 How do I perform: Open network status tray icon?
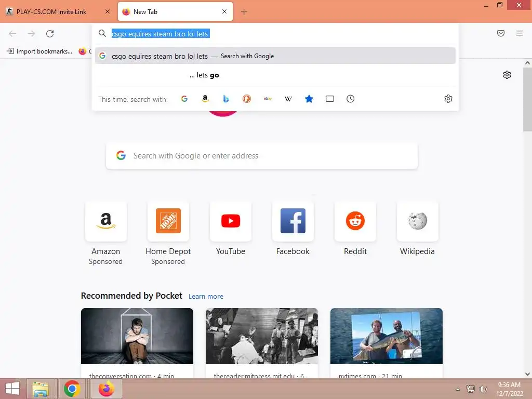pos(471,389)
